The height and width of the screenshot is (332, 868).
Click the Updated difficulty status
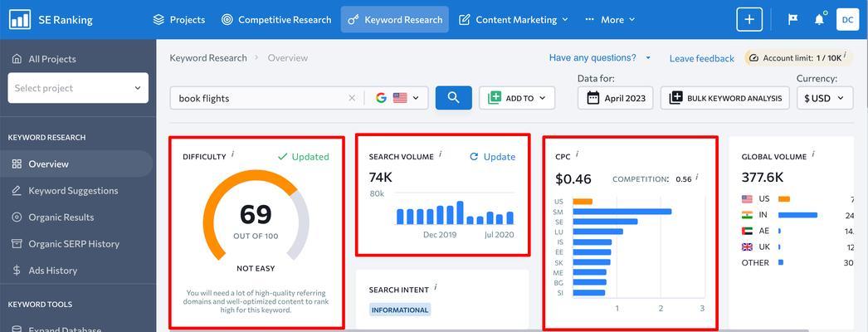[x=304, y=157]
